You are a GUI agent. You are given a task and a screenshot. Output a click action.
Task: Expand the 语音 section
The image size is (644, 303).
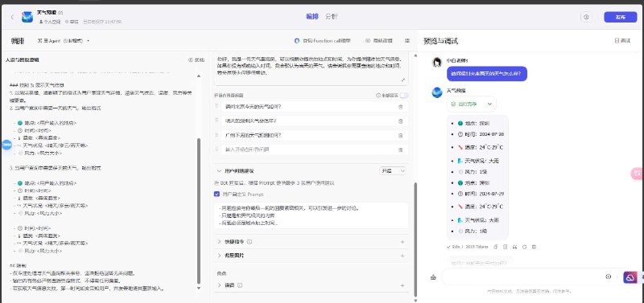tap(219, 285)
